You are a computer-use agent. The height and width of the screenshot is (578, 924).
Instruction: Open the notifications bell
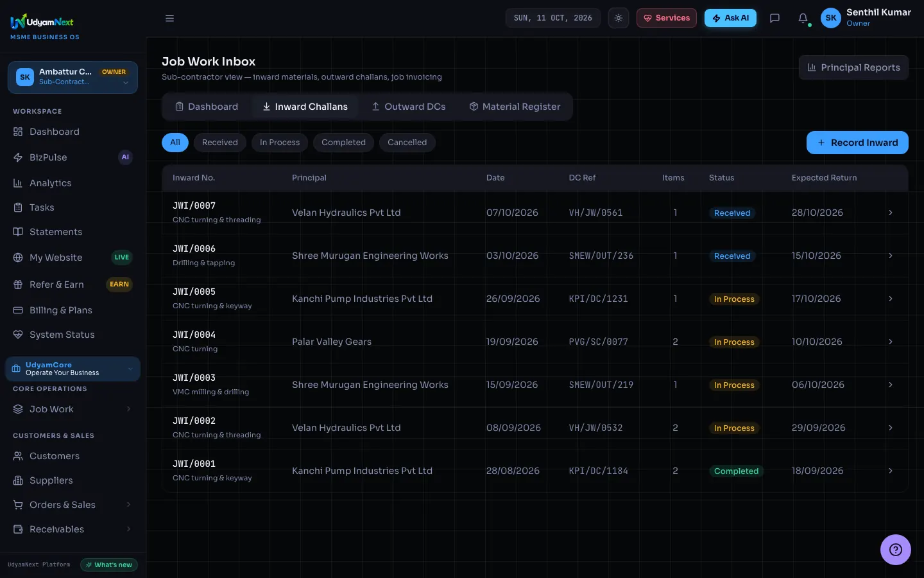pos(803,18)
